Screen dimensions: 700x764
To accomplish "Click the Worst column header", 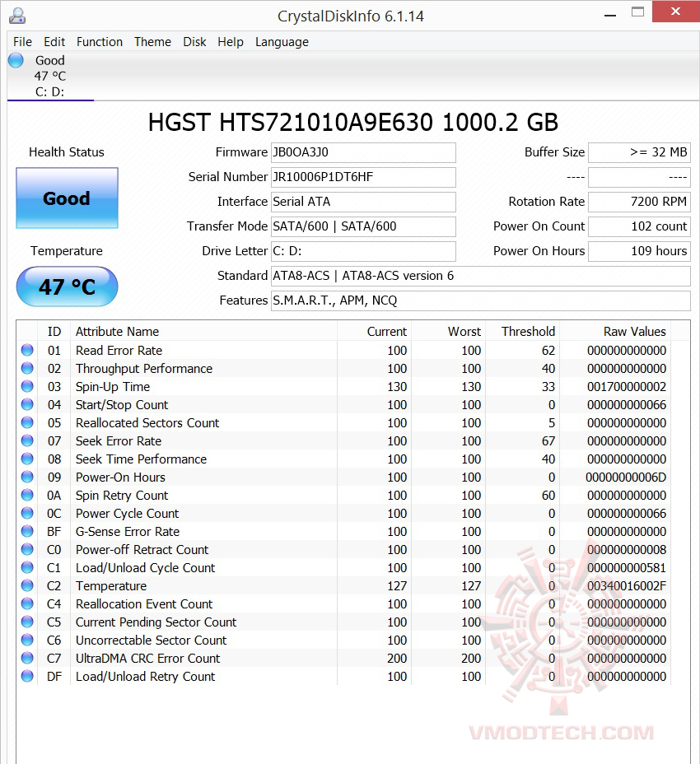I will click(x=449, y=331).
